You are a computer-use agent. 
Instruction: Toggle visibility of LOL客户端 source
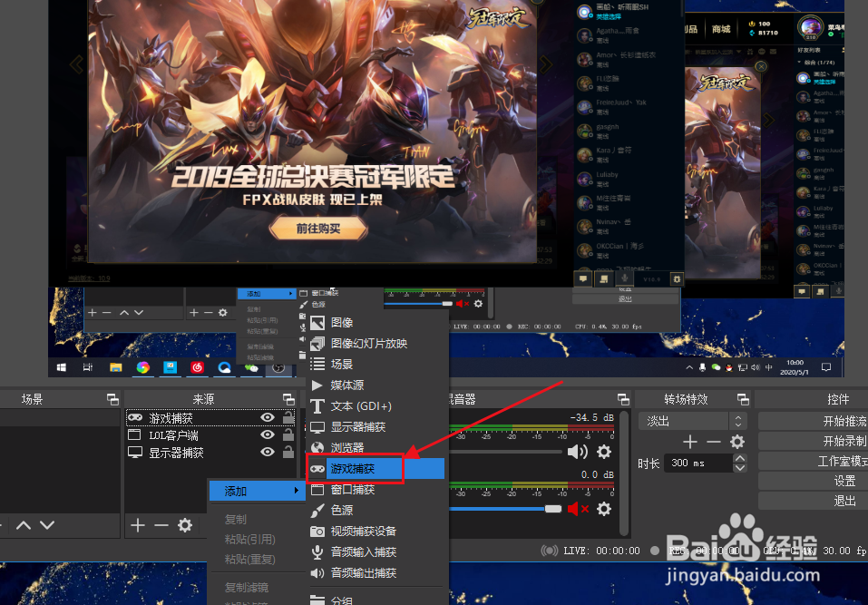pyautogui.click(x=268, y=435)
